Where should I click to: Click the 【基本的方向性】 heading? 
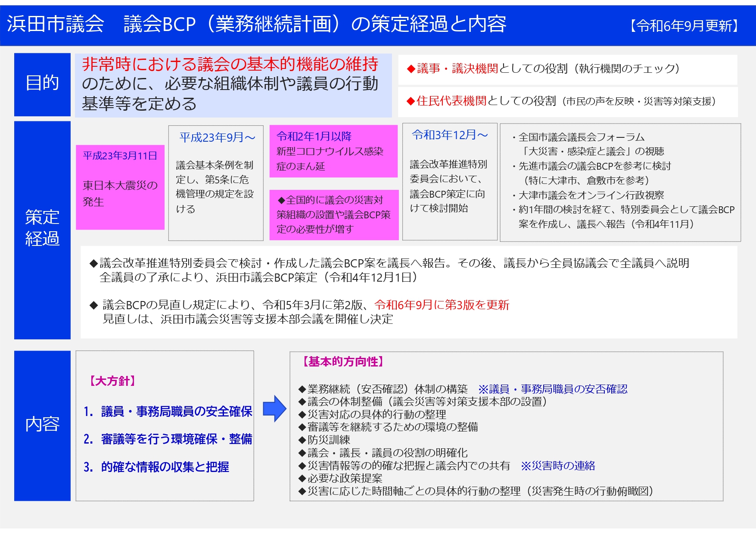(x=343, y=361)
